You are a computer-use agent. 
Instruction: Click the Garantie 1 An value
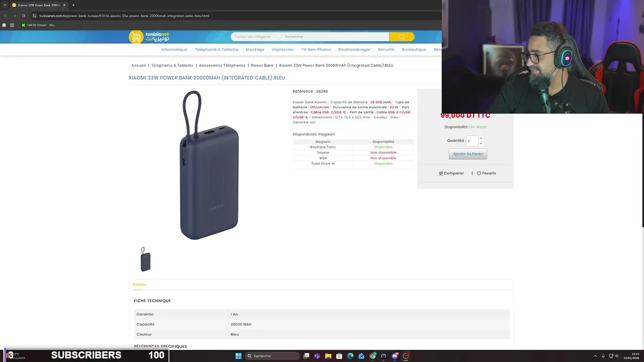234,314
